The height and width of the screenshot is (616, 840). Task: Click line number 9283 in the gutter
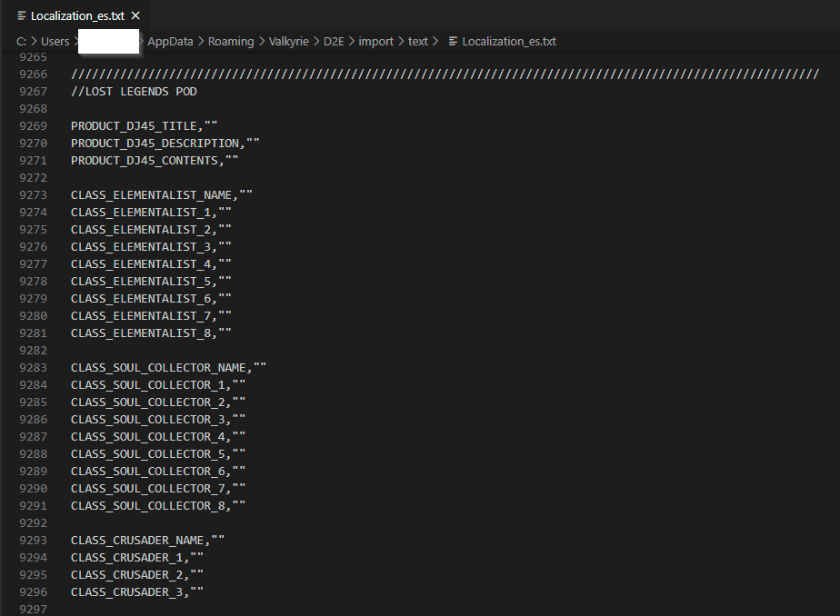pyautogui.click(x=34, y=368)
